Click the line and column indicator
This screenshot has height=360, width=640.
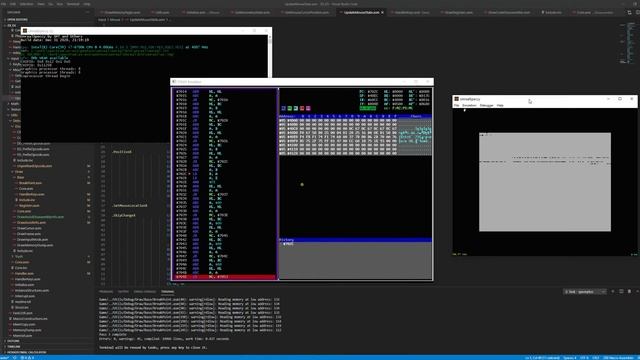[542, 358]
